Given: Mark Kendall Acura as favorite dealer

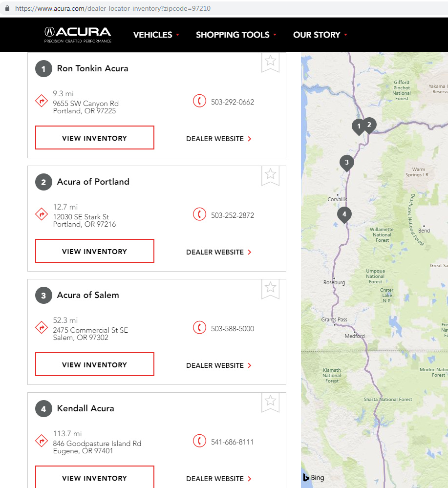Looking at the screenshot, I should (x=271, y=402).
